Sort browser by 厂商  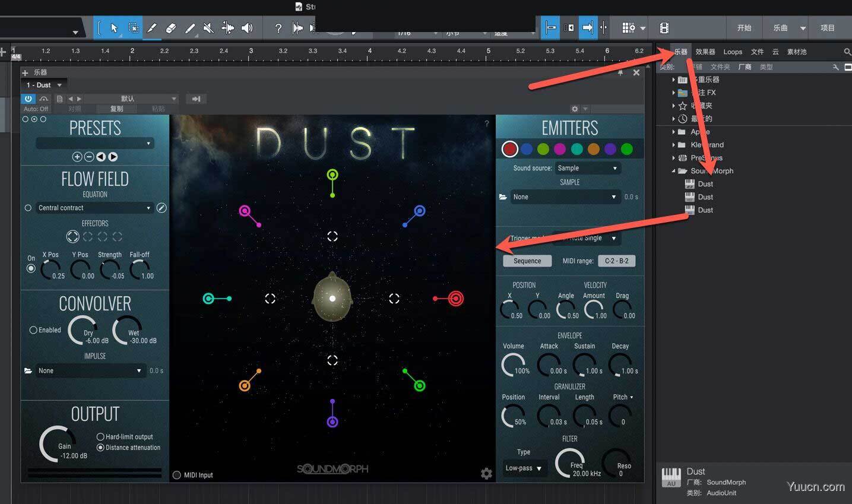(x=745, y=67)
